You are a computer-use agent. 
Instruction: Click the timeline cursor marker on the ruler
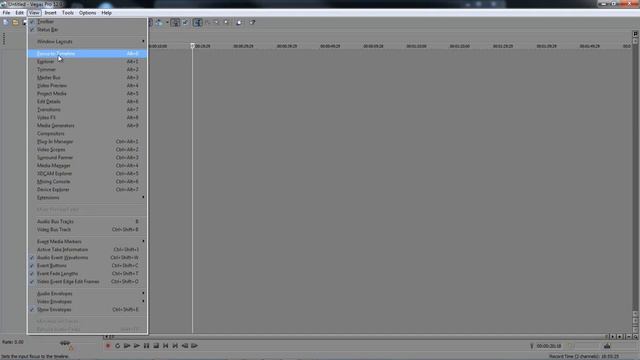[x=193, y=46]
